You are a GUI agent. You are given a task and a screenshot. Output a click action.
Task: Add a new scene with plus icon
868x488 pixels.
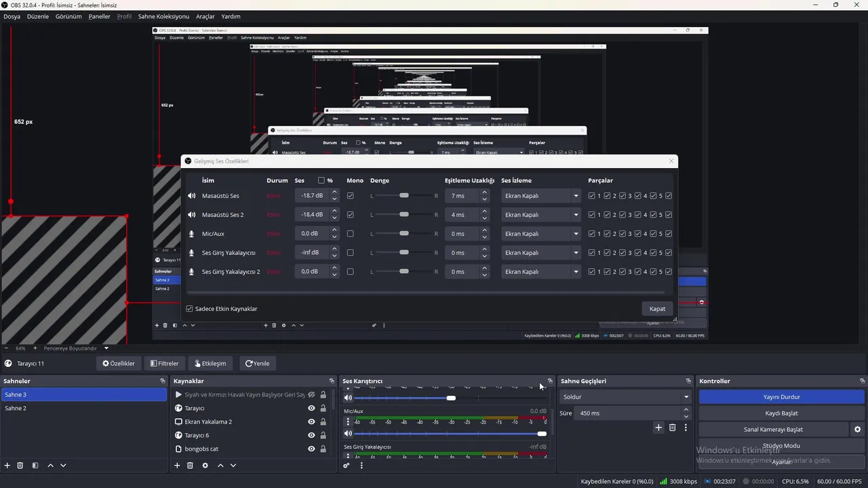coord(7,466)
